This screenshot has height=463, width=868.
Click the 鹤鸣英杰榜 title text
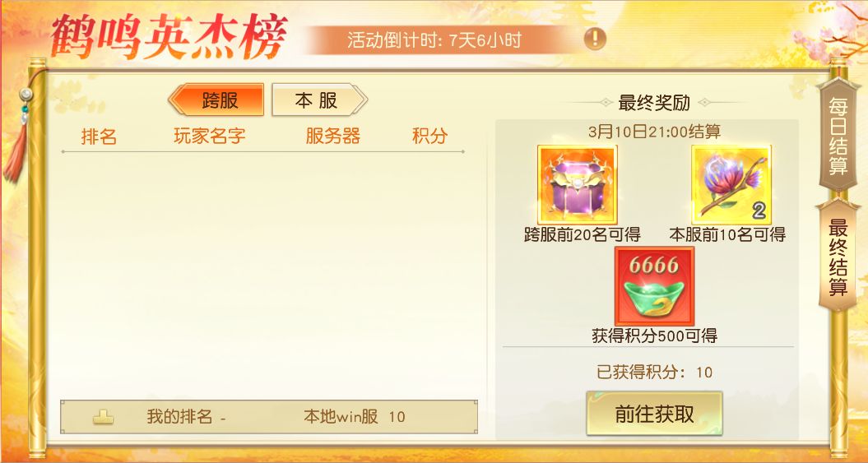[169, 39]
